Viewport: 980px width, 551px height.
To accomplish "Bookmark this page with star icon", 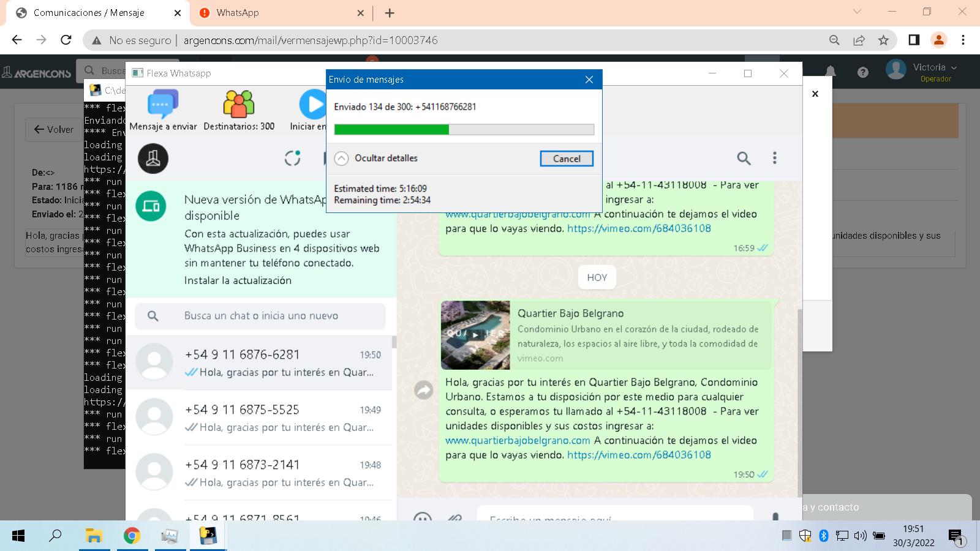I will pos(883,40).
